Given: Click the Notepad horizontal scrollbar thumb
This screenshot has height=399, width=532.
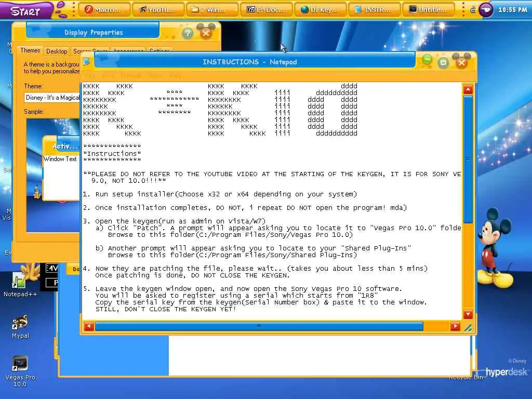Looking at the screenshot, I should tap(259, 326).
